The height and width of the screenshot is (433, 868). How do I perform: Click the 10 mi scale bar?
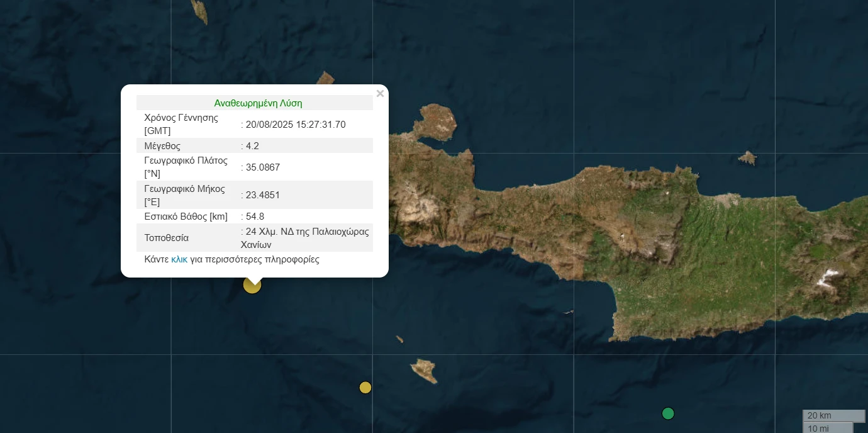coord(827,428)
